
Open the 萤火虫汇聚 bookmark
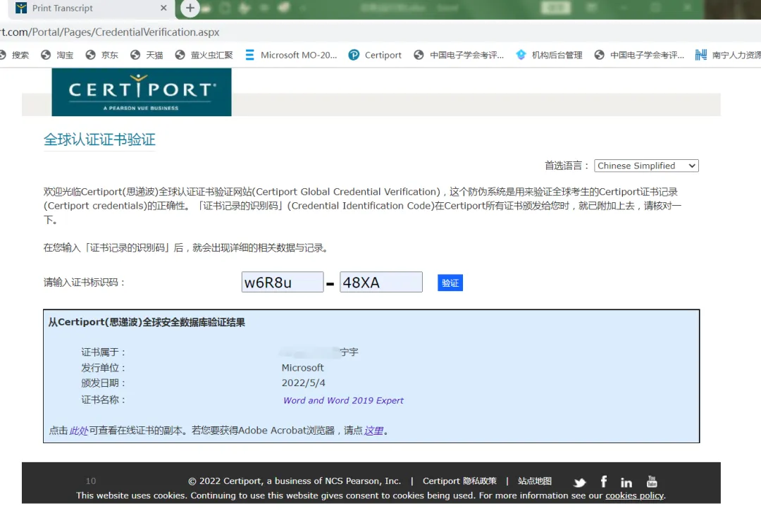(204, 55)
